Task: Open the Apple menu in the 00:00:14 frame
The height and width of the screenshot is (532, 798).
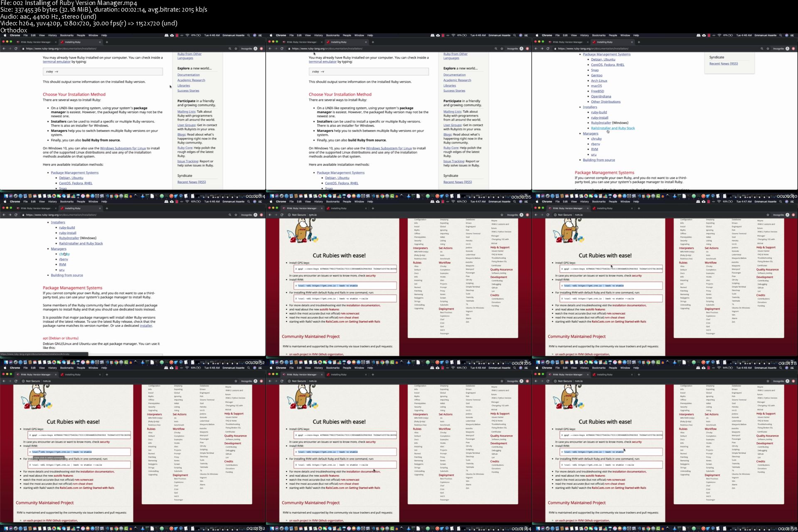Action: (x=5, y=35)
